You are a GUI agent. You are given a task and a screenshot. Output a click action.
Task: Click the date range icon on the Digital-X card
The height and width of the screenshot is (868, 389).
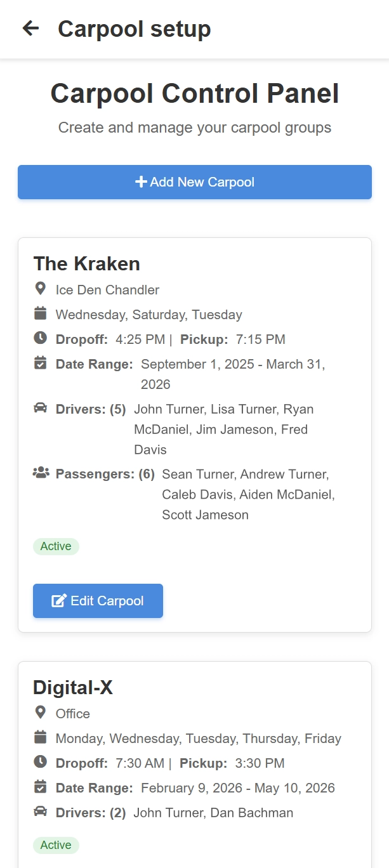point(40,787)
